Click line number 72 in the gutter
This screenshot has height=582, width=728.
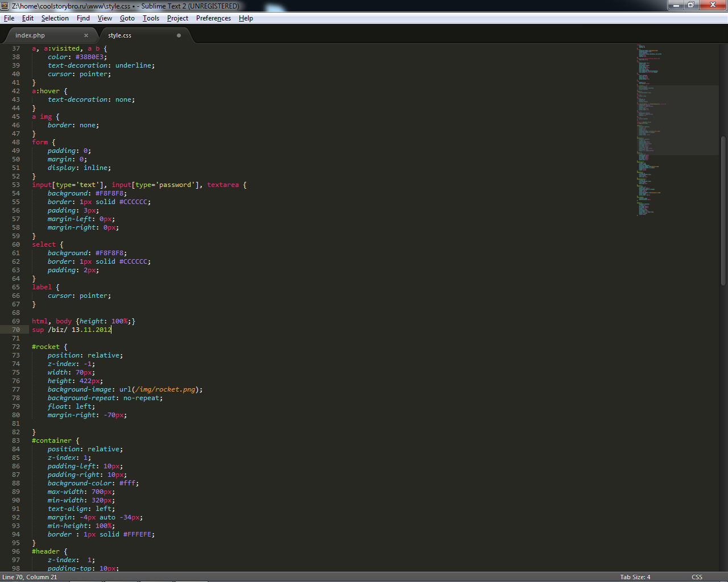point(16,347)
